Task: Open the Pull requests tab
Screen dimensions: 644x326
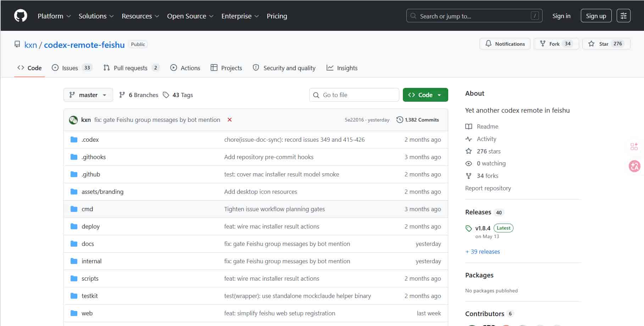Action: [131, 68]
